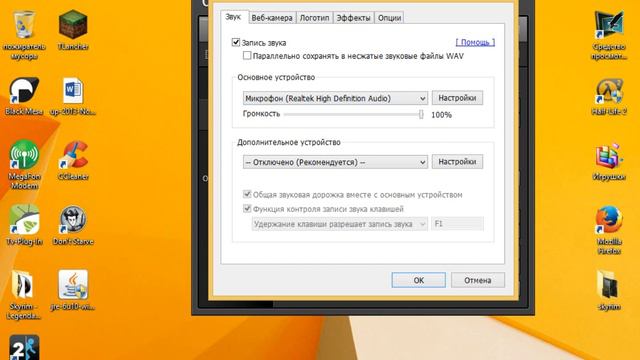
Task: Open the Word document icon on desktop
Action: pos(73,96)
